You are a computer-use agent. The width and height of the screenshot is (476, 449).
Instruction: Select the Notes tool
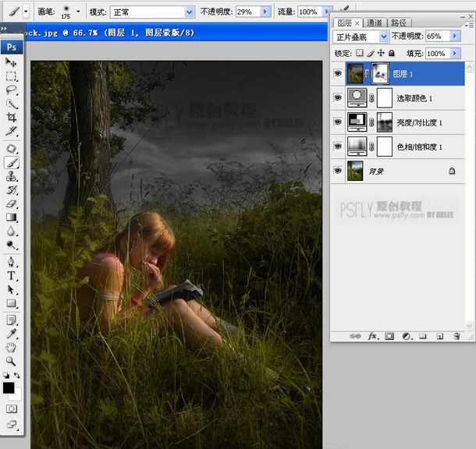click(x=11, y=320)
